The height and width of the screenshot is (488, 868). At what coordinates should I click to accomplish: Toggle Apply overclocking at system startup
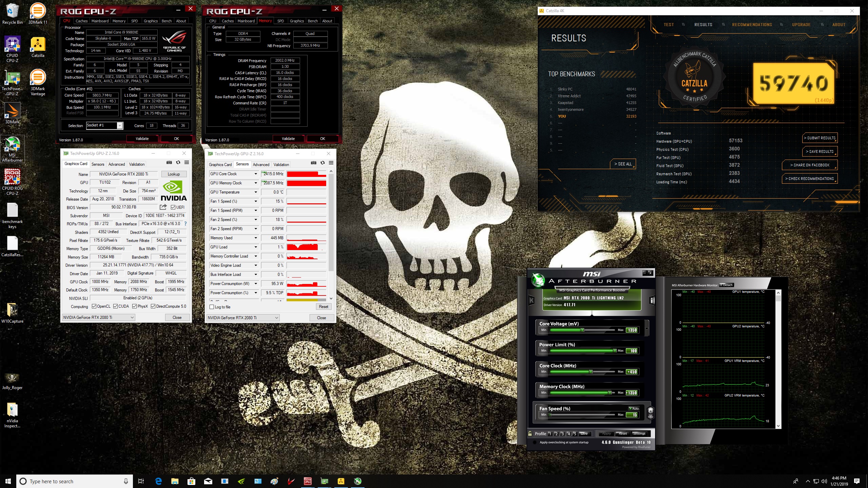pyautogui.click(x=535, y=442)
